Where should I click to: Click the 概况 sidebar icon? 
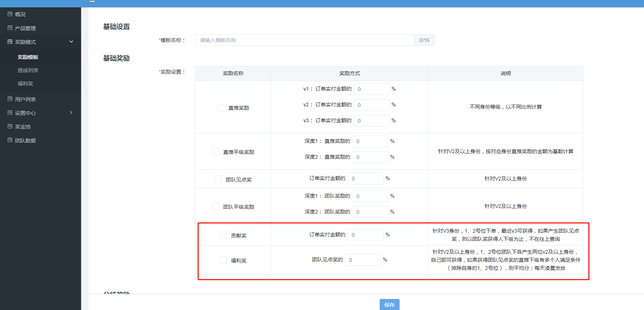click(x=10, y=14)
